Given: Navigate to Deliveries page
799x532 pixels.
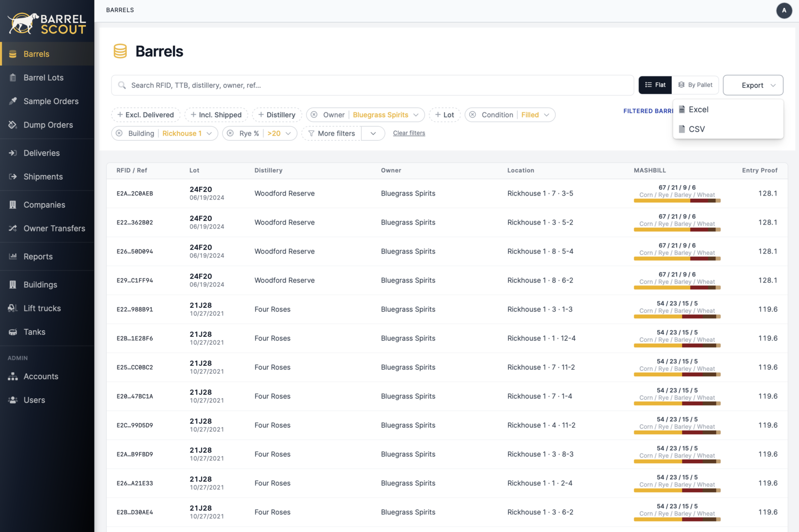Looking at the screenshot, I should click(47, 153).
